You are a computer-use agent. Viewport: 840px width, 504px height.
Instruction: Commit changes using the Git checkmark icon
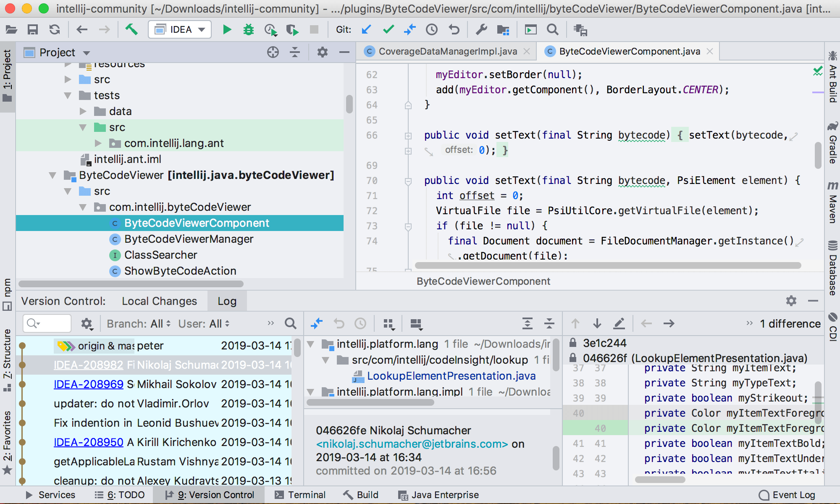click(x=388, y=29)
